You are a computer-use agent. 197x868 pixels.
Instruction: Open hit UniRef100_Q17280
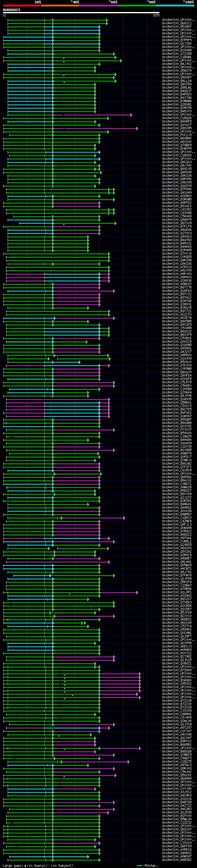point(177,43)
